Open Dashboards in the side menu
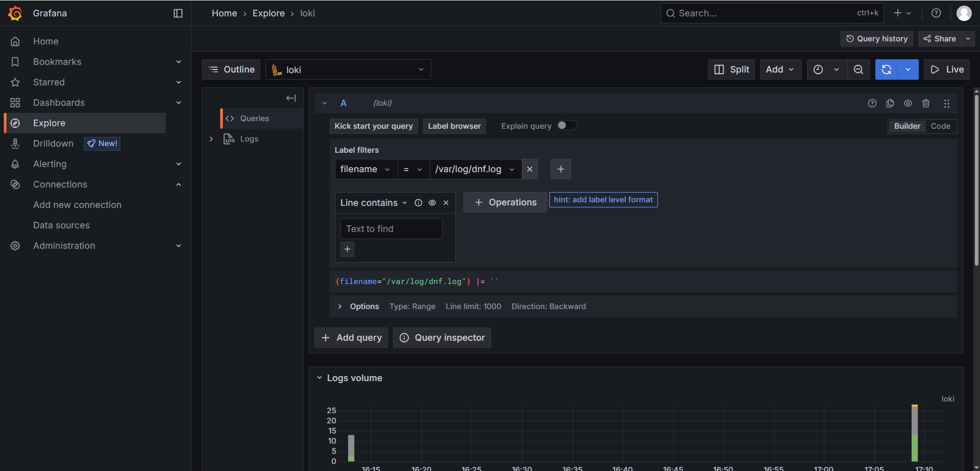The height and width of the screenshot is (471, 980). tap(59, 103)
